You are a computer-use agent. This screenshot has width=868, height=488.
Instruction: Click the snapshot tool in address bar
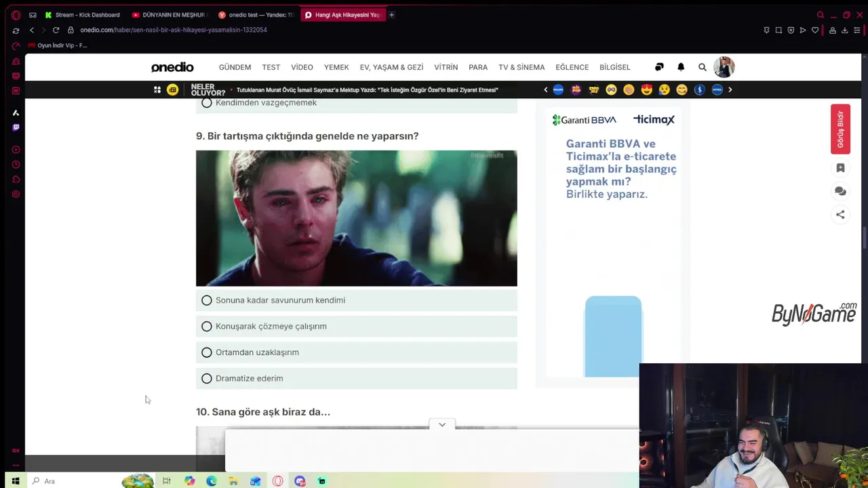pos(778,30)
